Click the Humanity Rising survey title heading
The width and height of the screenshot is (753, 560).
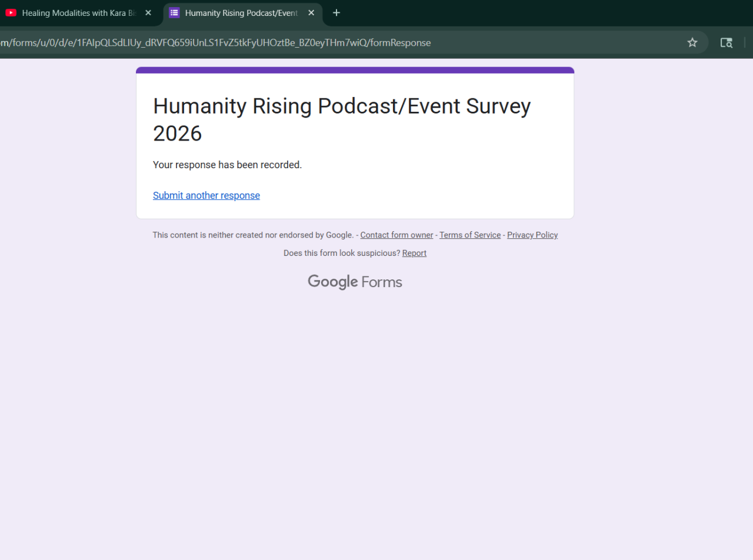coord(341,119)
